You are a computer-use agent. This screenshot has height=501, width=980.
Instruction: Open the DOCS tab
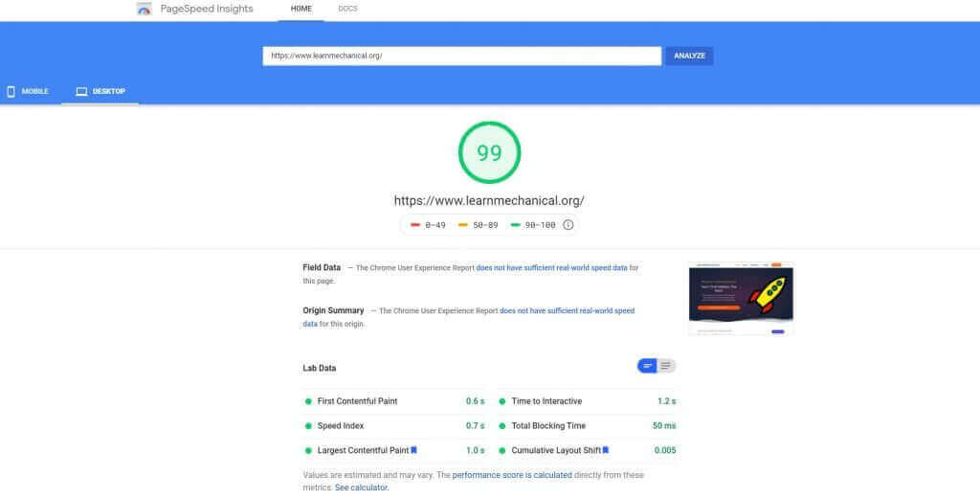pos(347,9)
